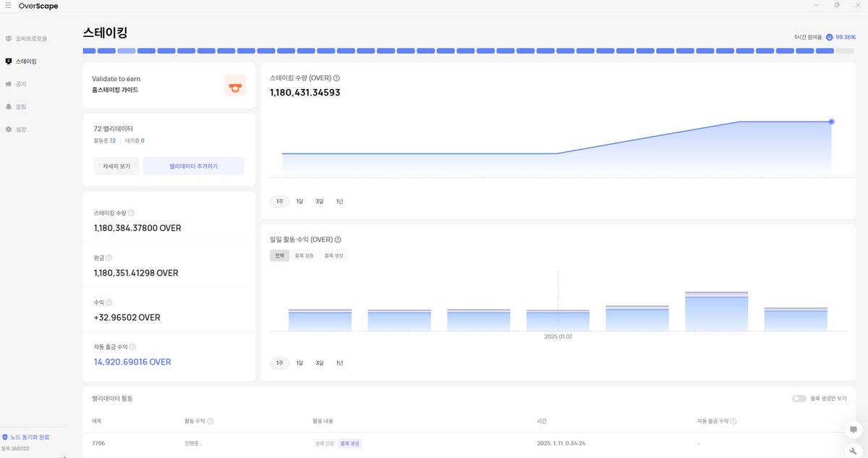Click the 2025.01.07 bar in daily earnings chart
The image size is (868, 458).
(558, 321)
